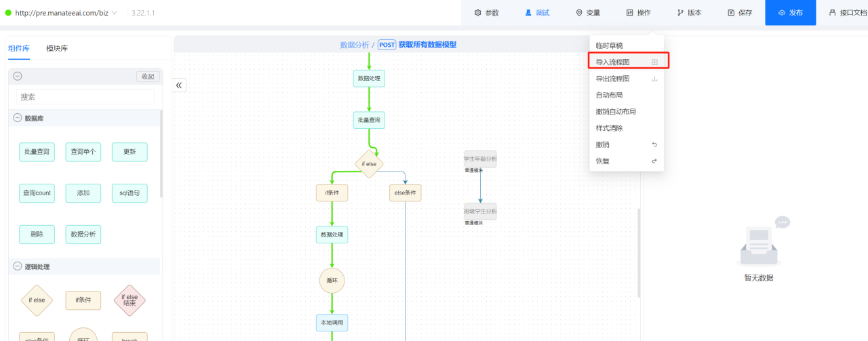Screen dimensions: 868x341
Task: Choose 导出流程图 export flowchart menu entry
Action: (627, 79)
